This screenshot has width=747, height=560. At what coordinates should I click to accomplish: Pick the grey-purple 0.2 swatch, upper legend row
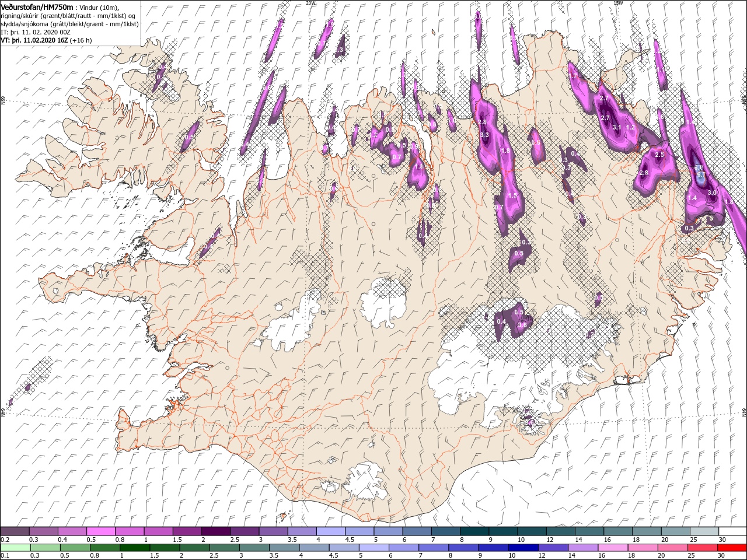15,531
